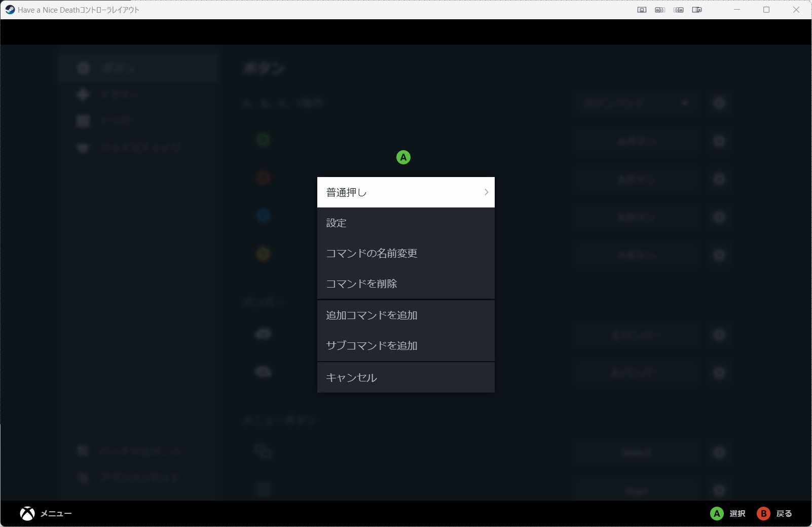Click title bar icon showing single centered window

[x=642, y=10]
